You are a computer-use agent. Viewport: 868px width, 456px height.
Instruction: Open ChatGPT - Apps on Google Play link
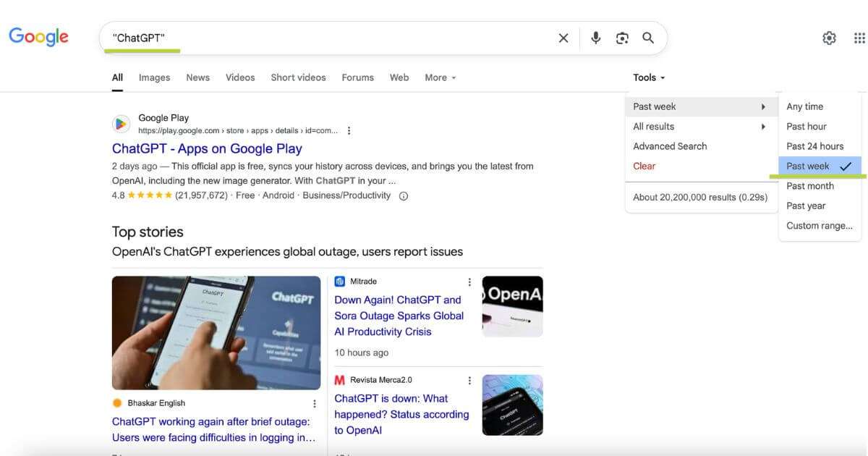click(207, 148)
